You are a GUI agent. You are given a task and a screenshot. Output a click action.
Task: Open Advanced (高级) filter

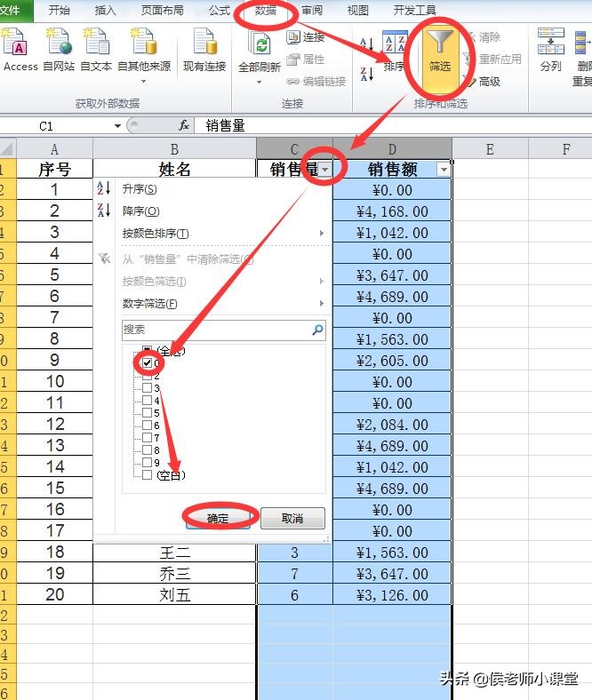point(484,81)
